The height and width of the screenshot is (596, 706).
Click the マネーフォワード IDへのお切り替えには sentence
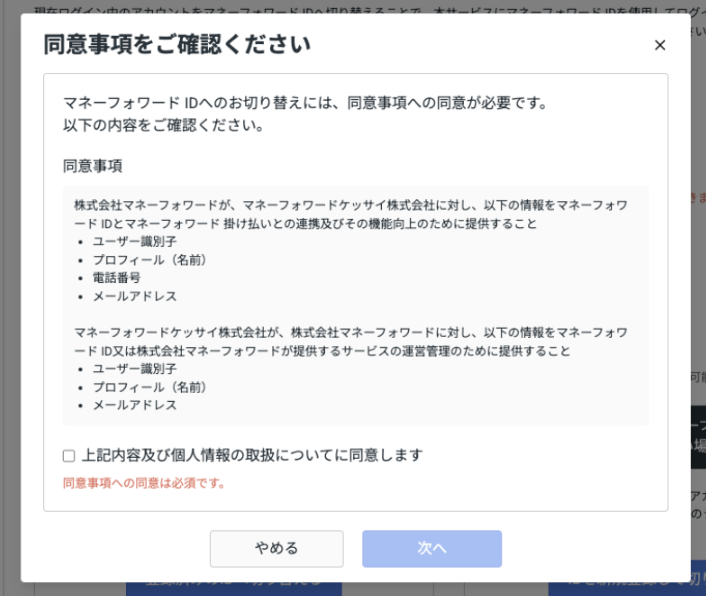pyautogui.click(x=305, y=103)
